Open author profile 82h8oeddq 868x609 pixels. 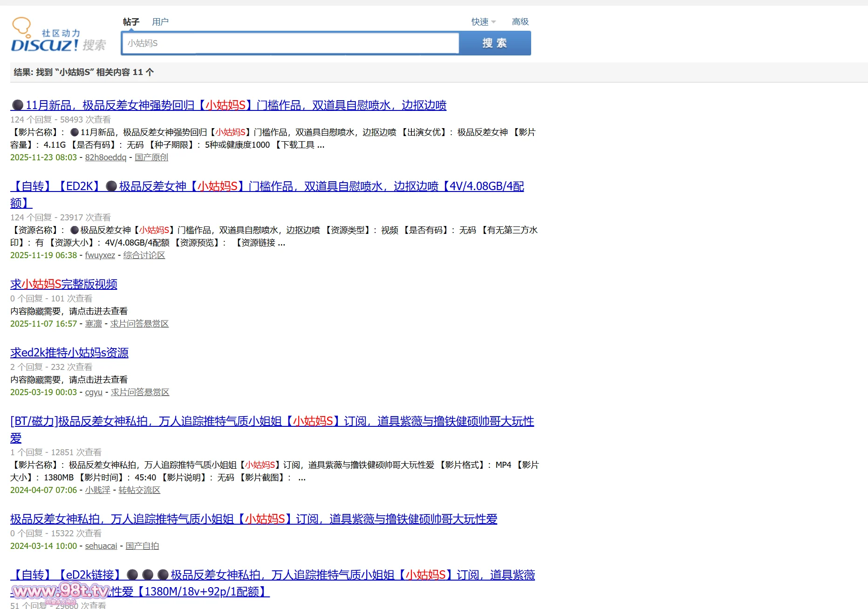click(x=105, y=157)
